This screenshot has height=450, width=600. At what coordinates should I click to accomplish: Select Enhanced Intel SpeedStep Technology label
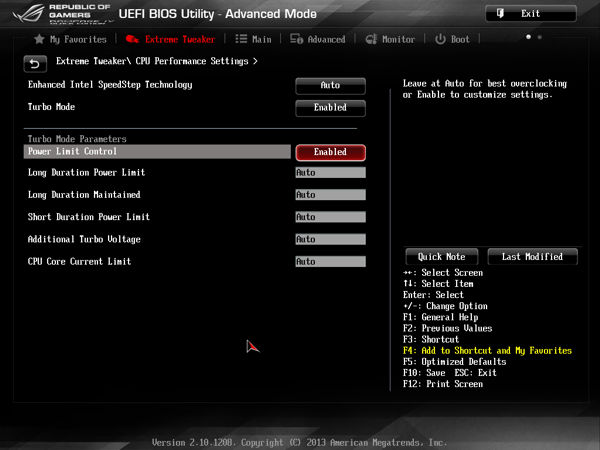110,85
